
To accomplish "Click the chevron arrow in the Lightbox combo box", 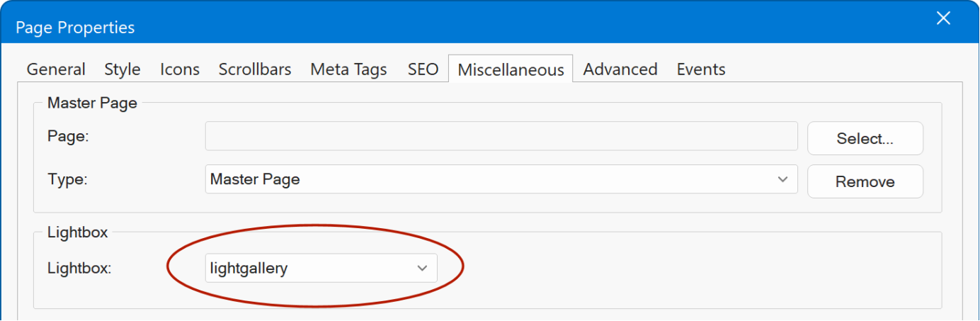I will (423, 269).
